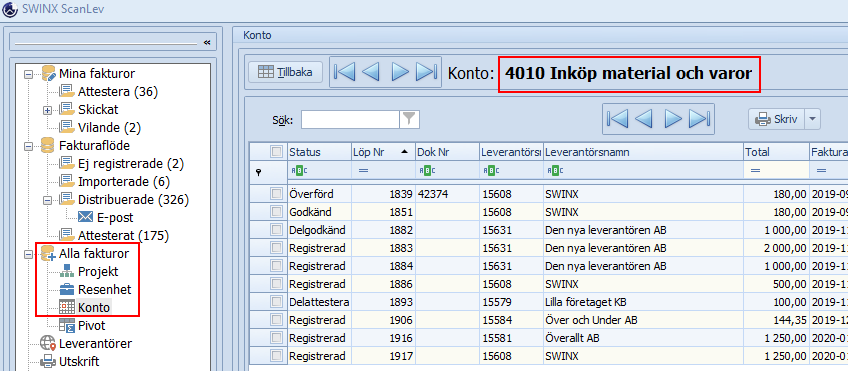Open Ej registrerade (2)
848x371 pixels.
click(x=131, y=163)
